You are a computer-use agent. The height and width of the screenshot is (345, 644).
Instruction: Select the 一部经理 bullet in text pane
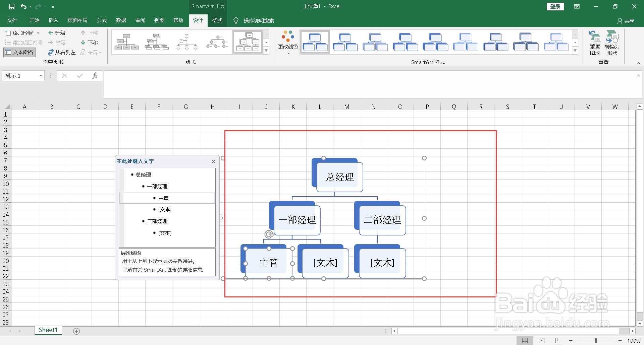pos(157,187)
